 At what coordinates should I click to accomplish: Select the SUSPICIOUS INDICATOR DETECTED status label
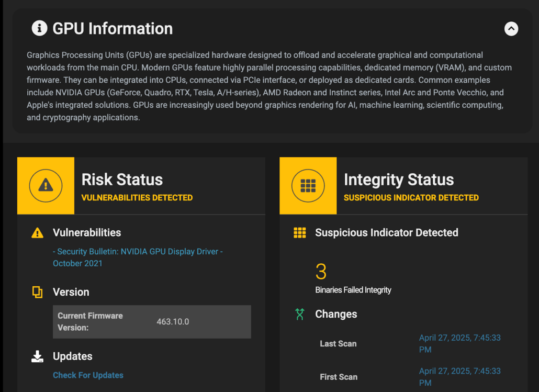(411, 198)
